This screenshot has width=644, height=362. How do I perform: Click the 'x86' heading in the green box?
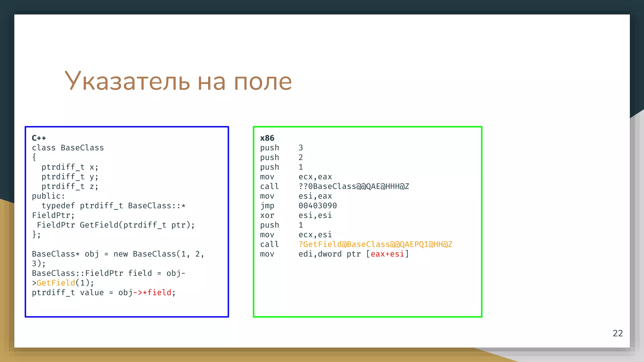click(267, 138)
